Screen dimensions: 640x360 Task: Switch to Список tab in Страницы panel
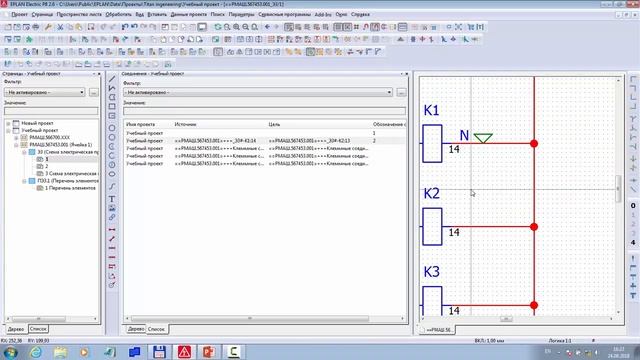[x=38, y=329]
